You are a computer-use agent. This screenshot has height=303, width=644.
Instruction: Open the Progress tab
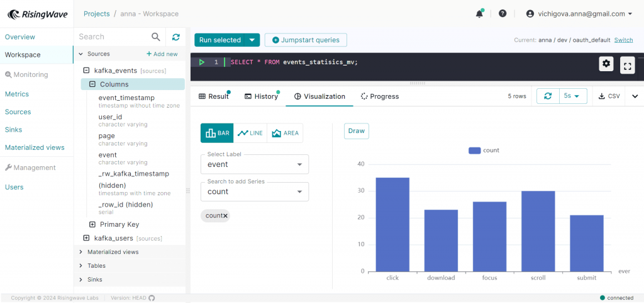point(380,96)
